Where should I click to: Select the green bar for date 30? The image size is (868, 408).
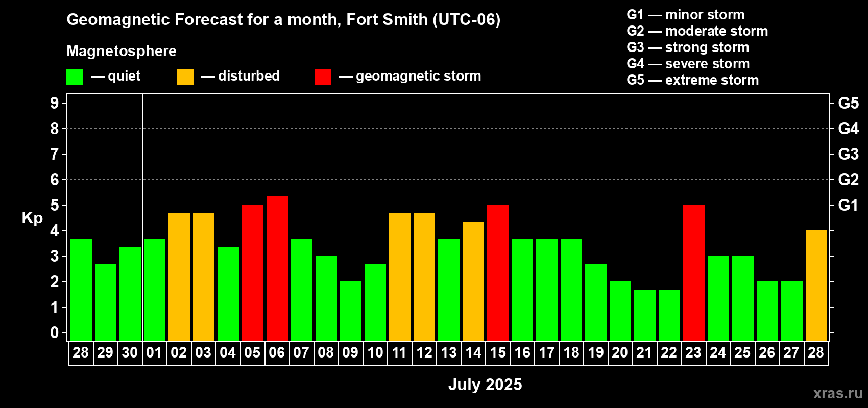(130, 294)
